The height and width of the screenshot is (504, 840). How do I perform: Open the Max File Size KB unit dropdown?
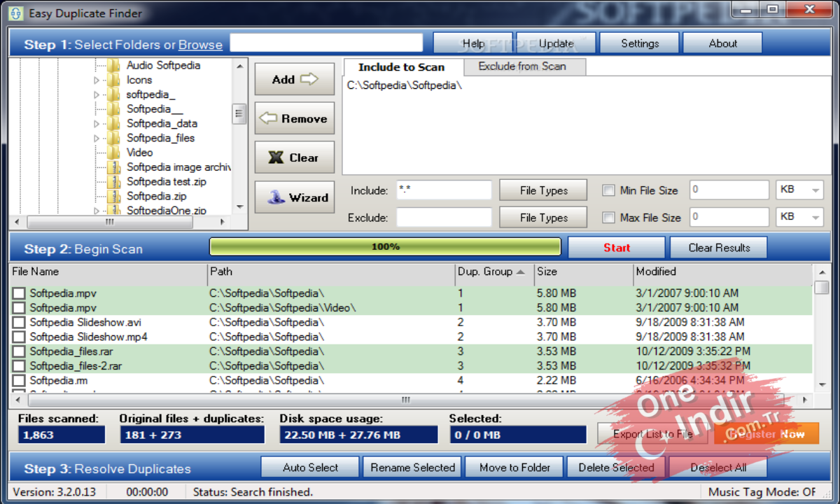coord(799,217)
